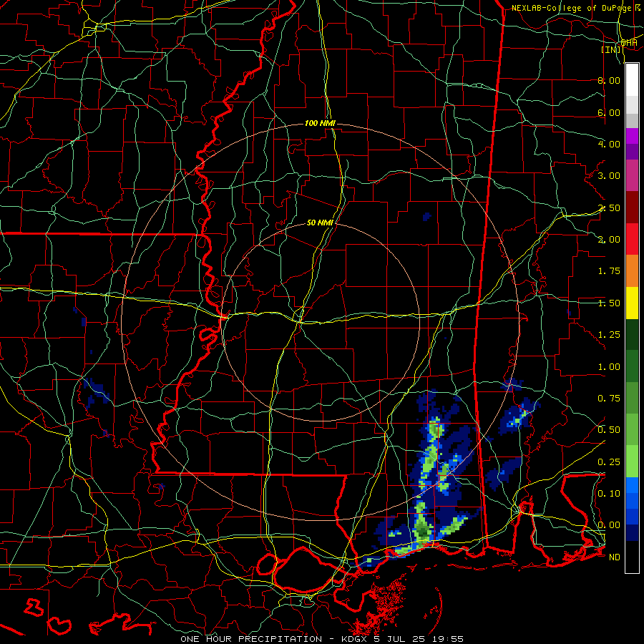Click the 'ONE HOUR PRECIPITATION' title at bottom
Screen dimensions: 644x644
click(251, 639)
